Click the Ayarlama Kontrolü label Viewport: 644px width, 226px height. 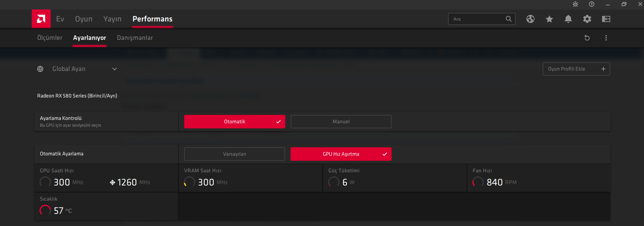[61, 118]
